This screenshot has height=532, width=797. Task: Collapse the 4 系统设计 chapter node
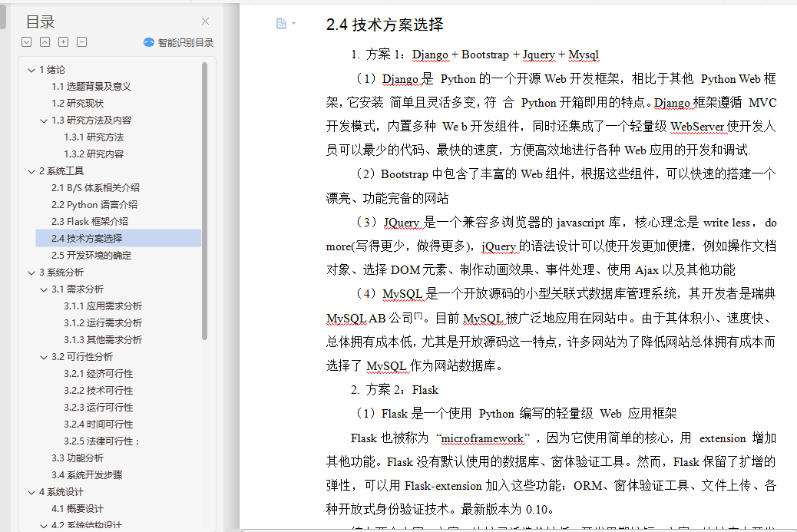(x=31, y=492)
